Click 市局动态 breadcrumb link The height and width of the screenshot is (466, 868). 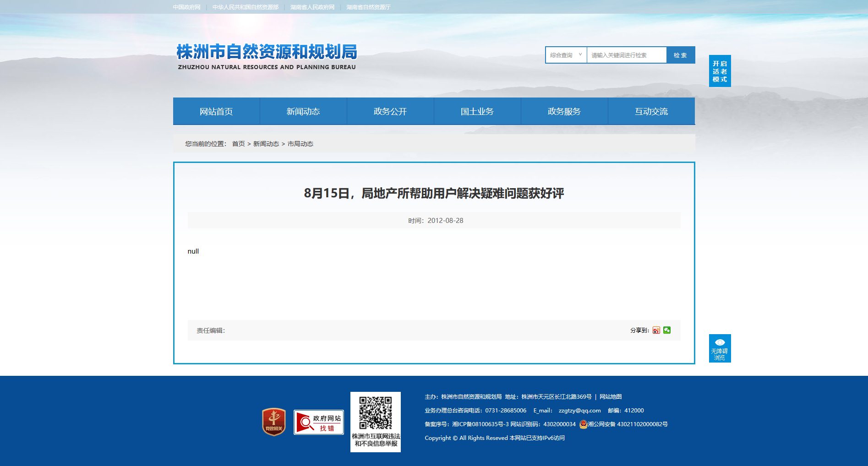point(300,144)
